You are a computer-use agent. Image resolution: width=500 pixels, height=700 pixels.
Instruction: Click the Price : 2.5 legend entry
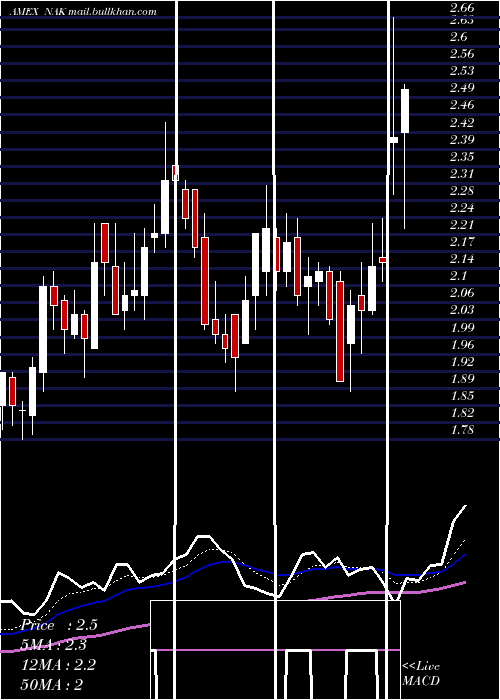59,625
